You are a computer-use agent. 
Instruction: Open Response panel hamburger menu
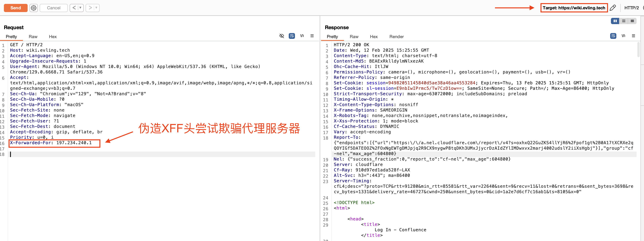[633, 36]
